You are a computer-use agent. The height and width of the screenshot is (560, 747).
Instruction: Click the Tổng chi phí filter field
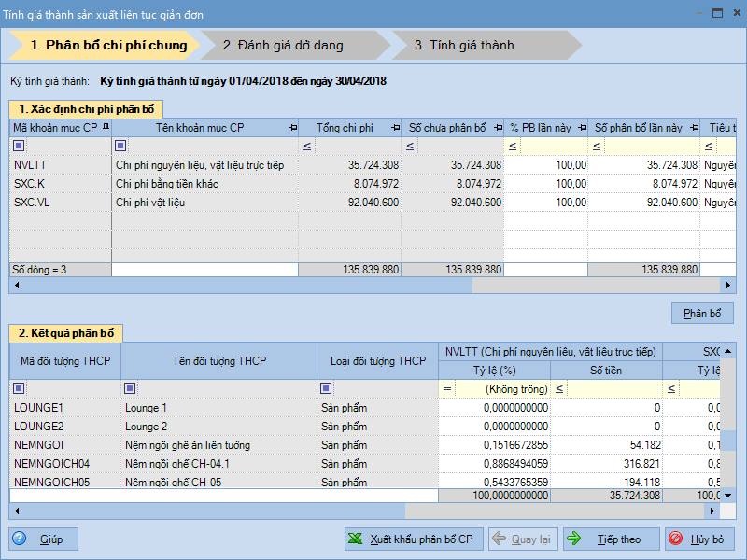click(357, 147)
